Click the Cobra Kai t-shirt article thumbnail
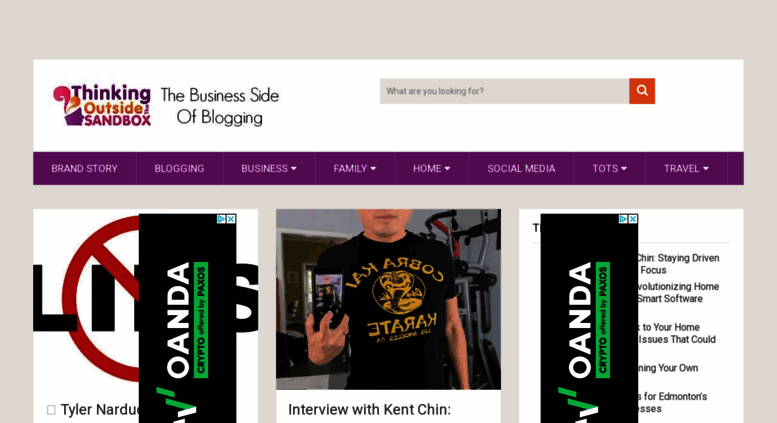Screen dimensions: 777x423 click(x=388, y=299)
